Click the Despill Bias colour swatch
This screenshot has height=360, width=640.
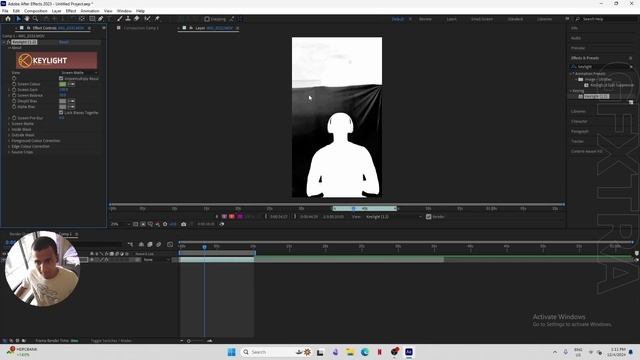[x=62, y=101]
